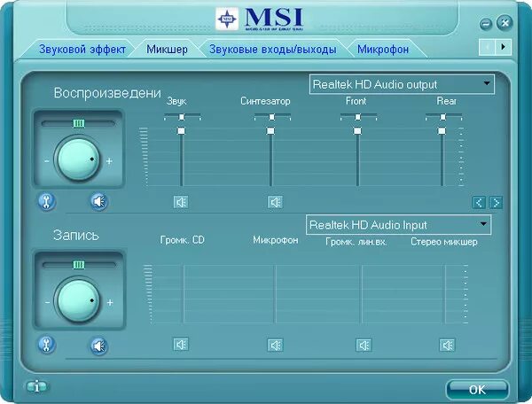The width and height of the screenshot is (532, 404).
Task: Close the MSI audio window
Action: point(505,23)
